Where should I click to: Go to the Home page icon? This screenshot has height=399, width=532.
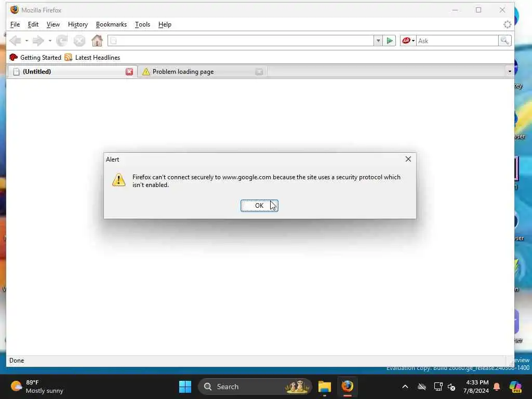97,41
